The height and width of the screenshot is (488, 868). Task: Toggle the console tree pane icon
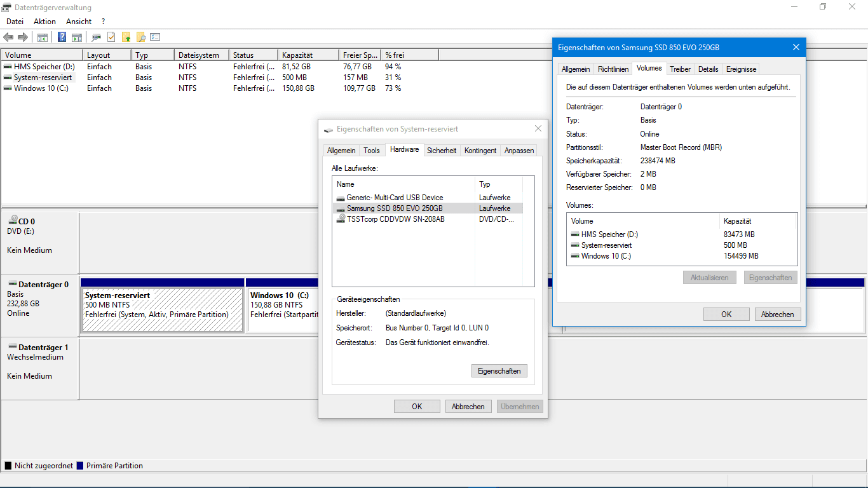pos(43,37)
